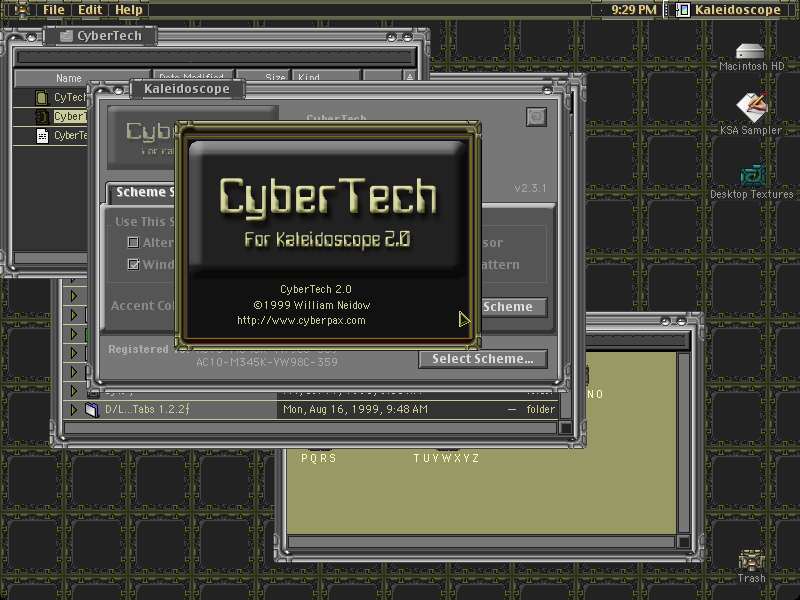Click the Trash icon on desktop

point(752,561)
